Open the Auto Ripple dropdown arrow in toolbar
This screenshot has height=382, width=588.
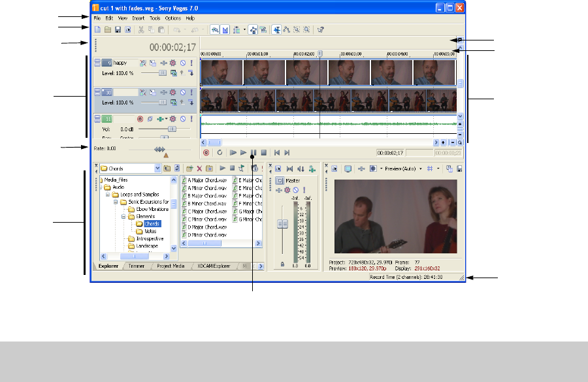pyautogui.click(x=244, y=29)
